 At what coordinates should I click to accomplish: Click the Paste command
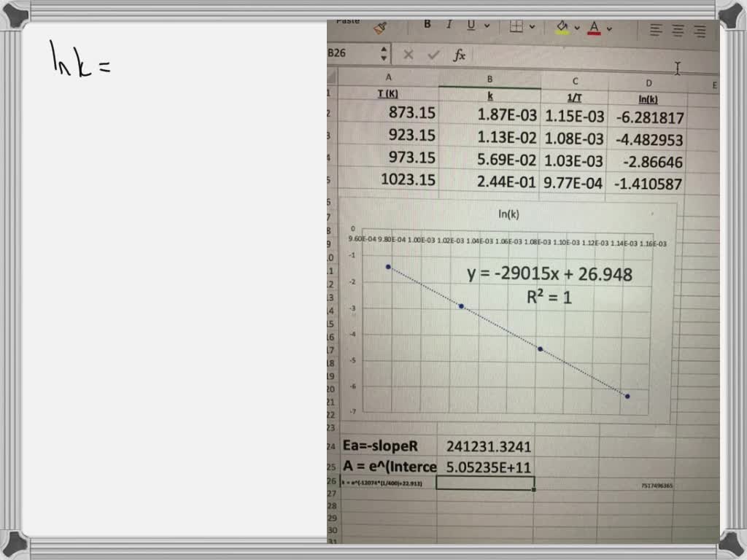[348, 20]
